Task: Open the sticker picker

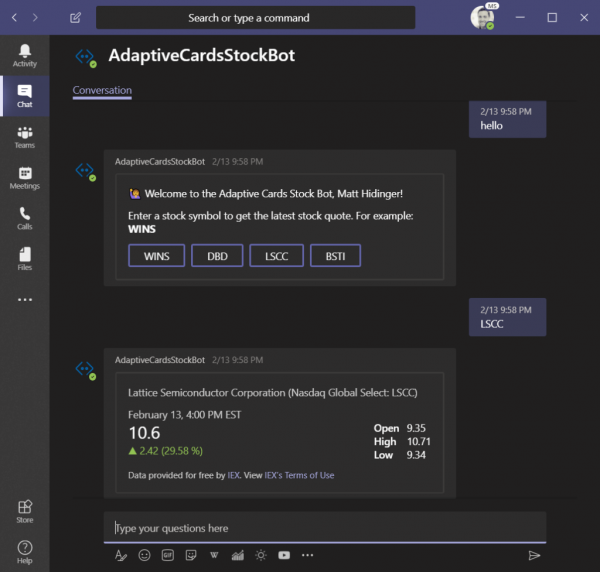Action: (x=191, y=555)
